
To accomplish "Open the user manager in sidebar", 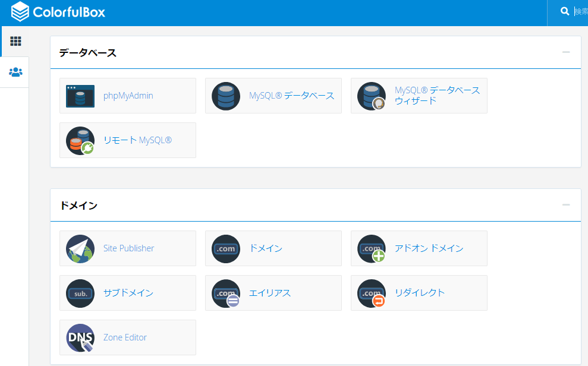I will 15,72.
